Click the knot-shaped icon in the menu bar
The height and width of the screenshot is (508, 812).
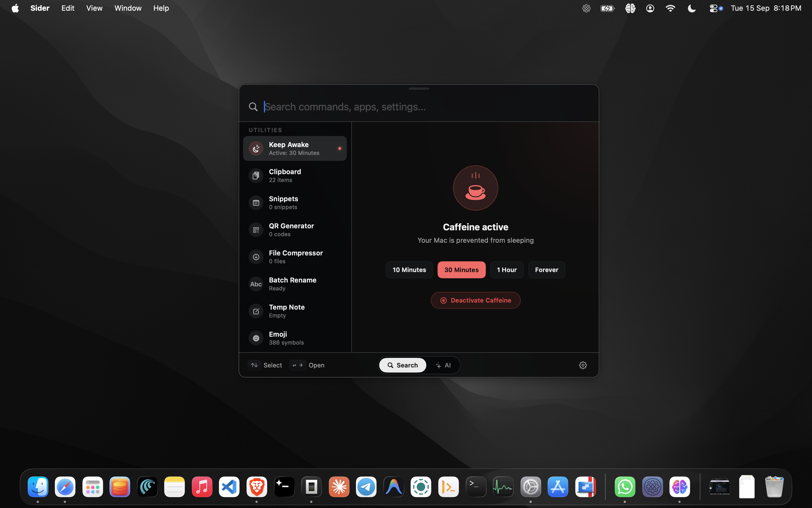[586, 8]
